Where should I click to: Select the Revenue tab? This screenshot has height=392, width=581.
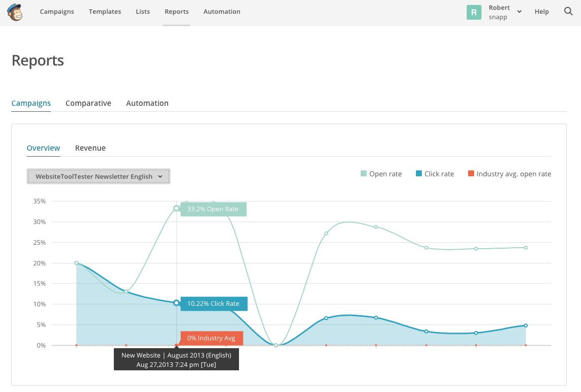click(90, 148)
